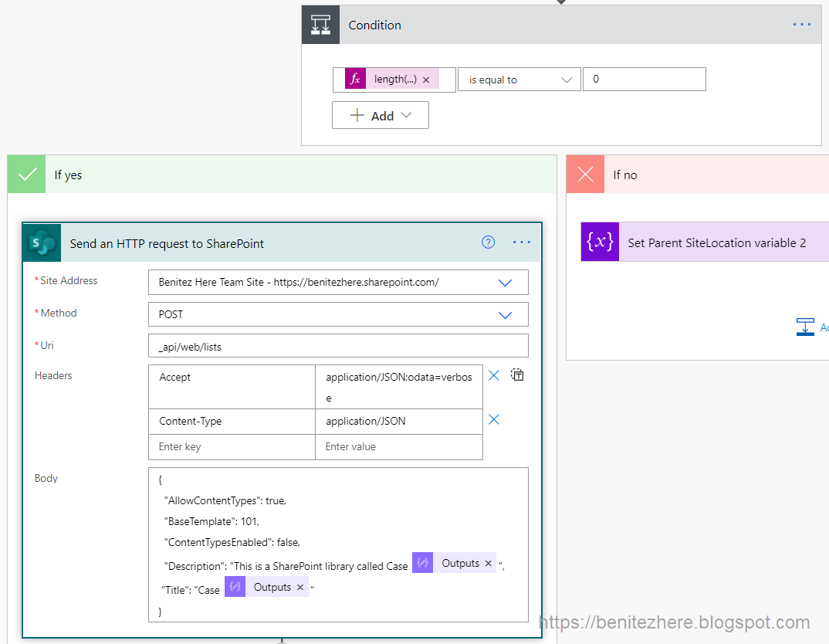Image resolution: width=829 pixels, height=644 pixels.
Task: Open the HTTP request action ellipsis menu
Action: (521, 242)
